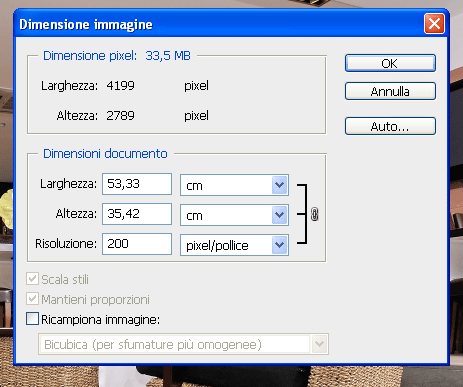Cancel with the Annulla button
Image resolution: width=463 pixels, height=387 pixels.
coord(390,91)
